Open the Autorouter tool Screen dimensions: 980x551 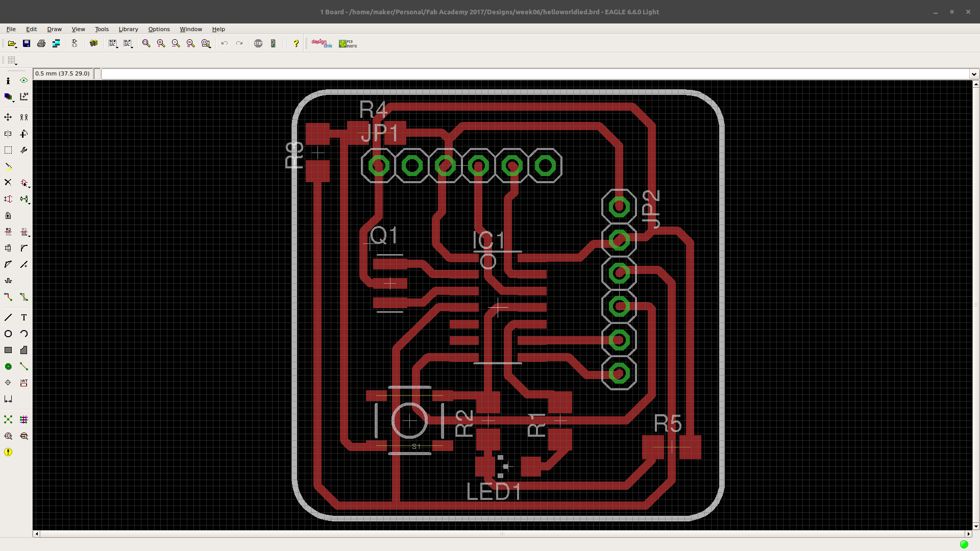coord(23,419)
